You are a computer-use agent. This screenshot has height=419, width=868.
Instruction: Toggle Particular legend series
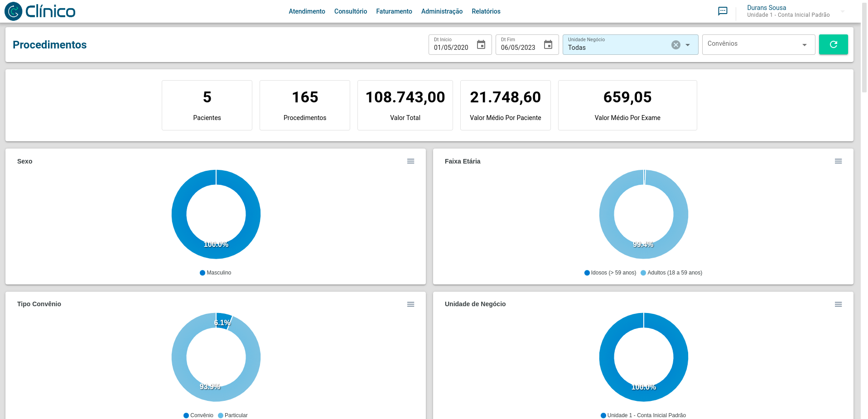[x=233, y=415]
